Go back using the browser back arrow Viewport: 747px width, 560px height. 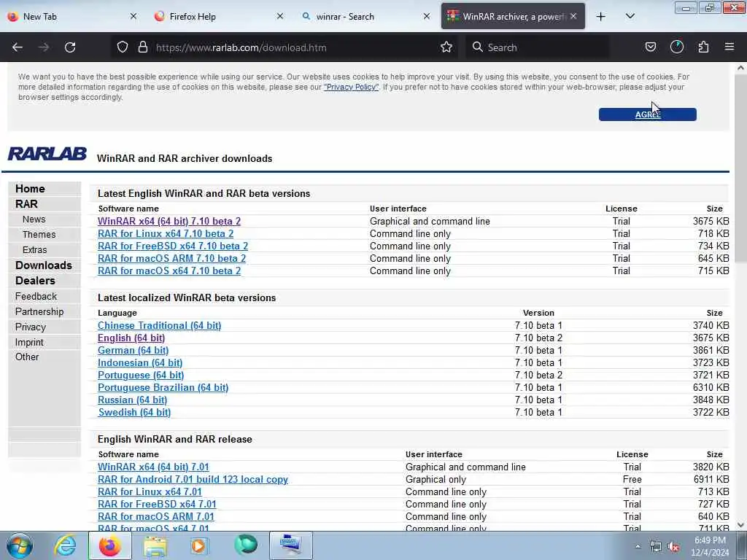(18, 47)
